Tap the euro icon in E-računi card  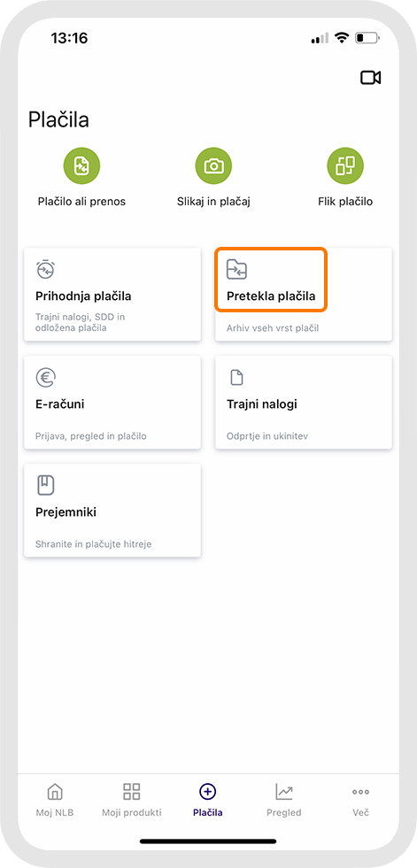click(x=45, y=378)
